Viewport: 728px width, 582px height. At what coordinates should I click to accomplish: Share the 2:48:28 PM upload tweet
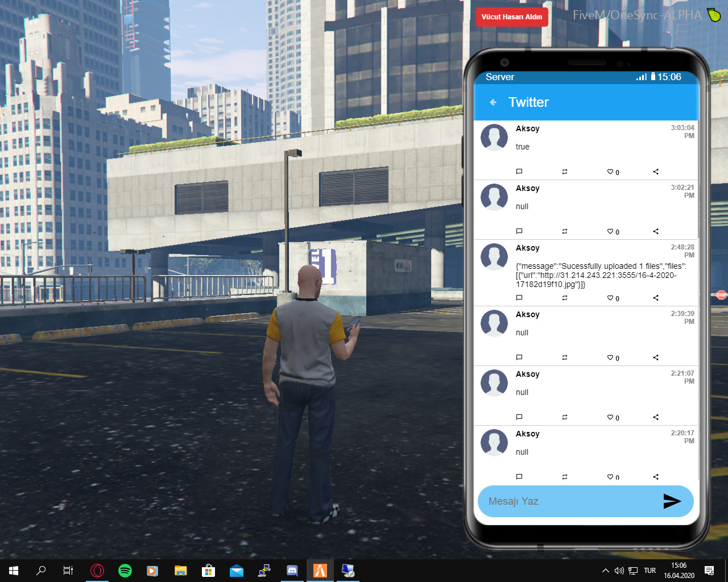pyautogui.click(x=656, y=298)
